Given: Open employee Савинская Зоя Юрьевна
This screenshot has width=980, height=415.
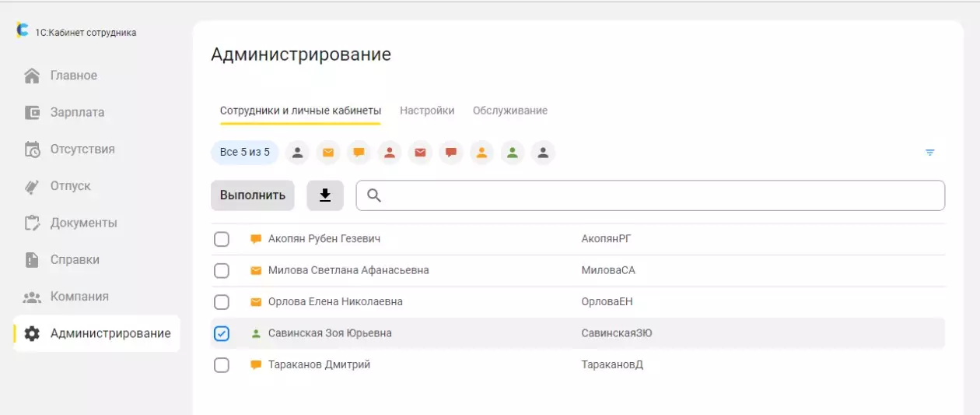Looking at the screenshot, I should (330, 333).
